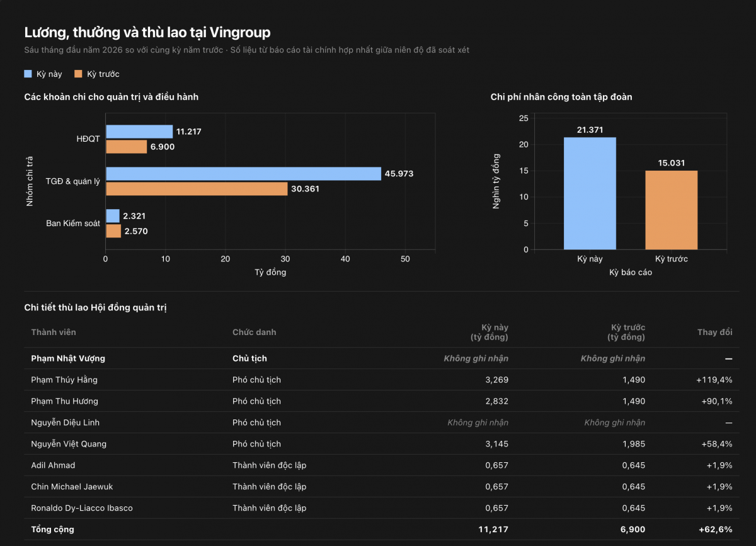Image resolution: width=756 pixels, height=546 pixels.
Task: Select the Phạm Nhật Vượng row
Action: 382,358
